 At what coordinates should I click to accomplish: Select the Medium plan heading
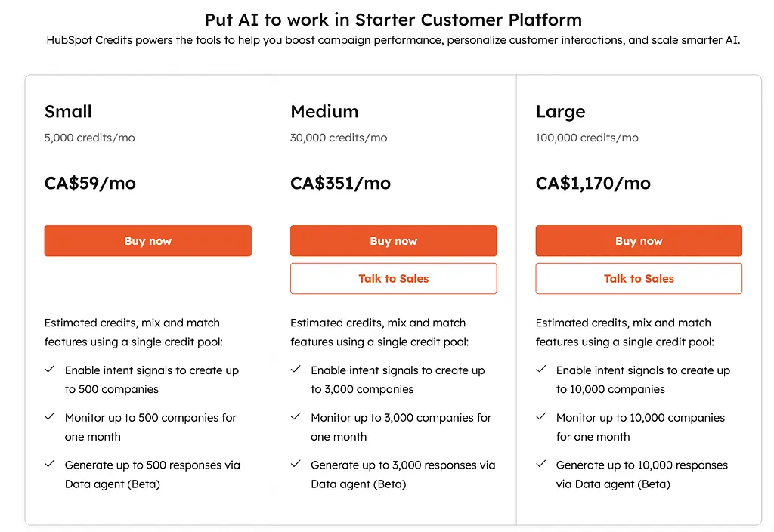324,112
